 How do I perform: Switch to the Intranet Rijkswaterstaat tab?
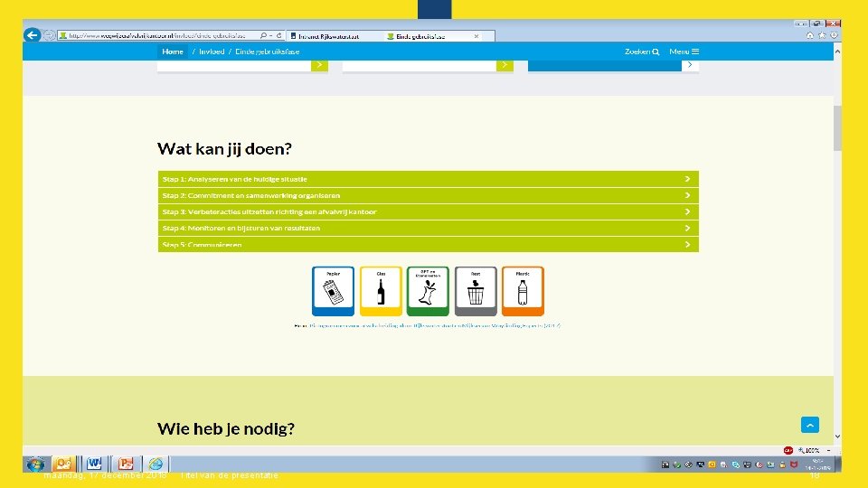pos(335,36)
